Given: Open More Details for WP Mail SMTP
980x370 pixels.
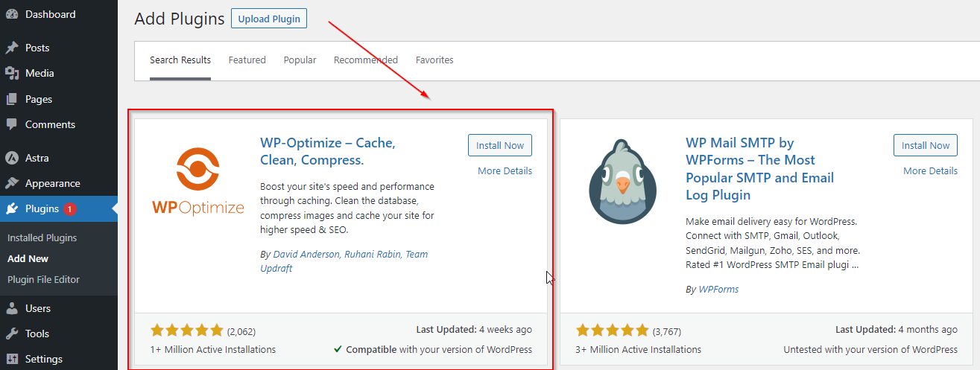Looking at the screenshot, I should point(930,170).
